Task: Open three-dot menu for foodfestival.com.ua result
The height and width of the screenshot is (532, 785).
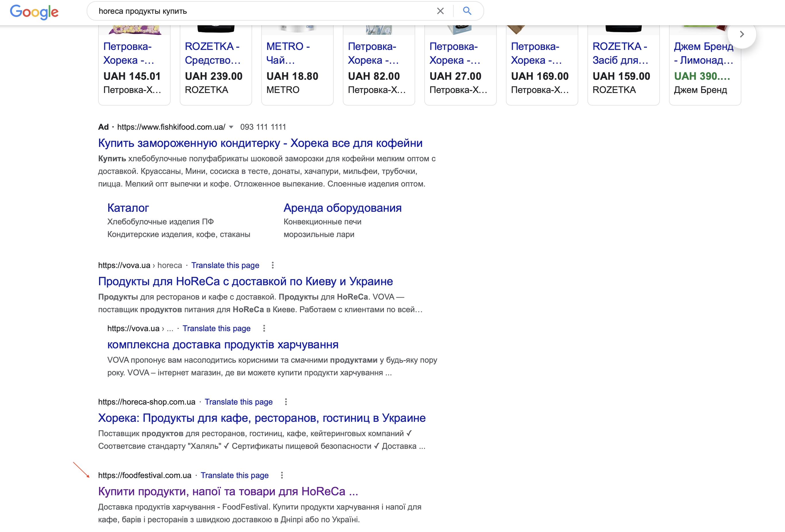Action: pyautogui.click(x=282, y=475)
